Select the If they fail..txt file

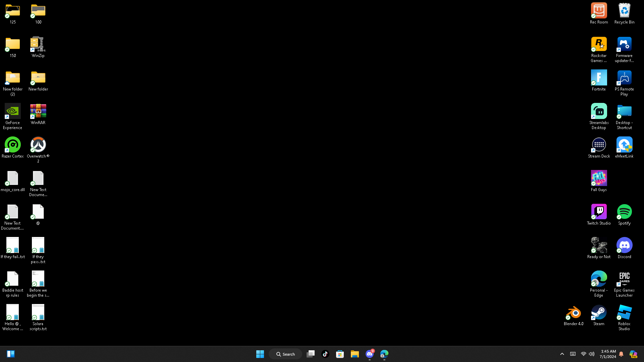click(x=12, y=248)
